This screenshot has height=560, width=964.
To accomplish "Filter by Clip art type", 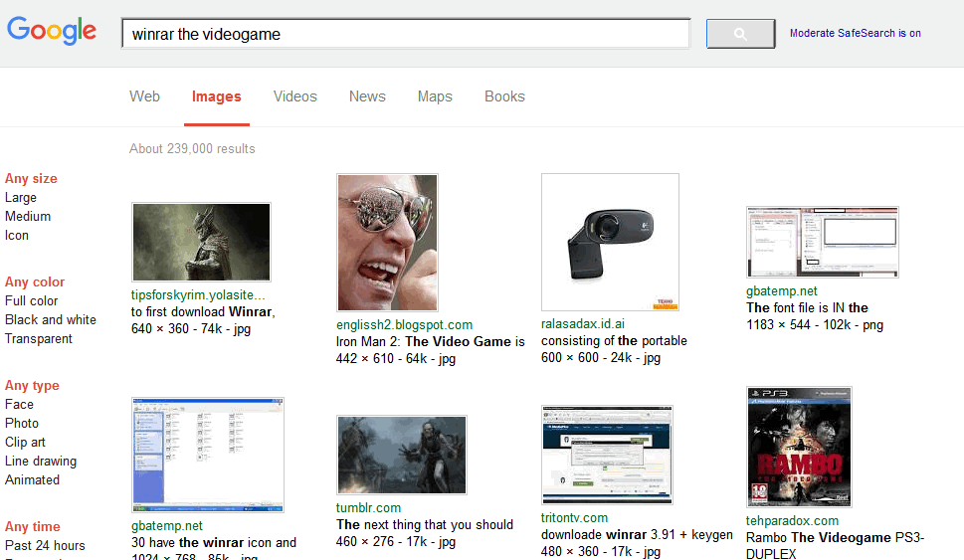I will [x=25, y=442].
